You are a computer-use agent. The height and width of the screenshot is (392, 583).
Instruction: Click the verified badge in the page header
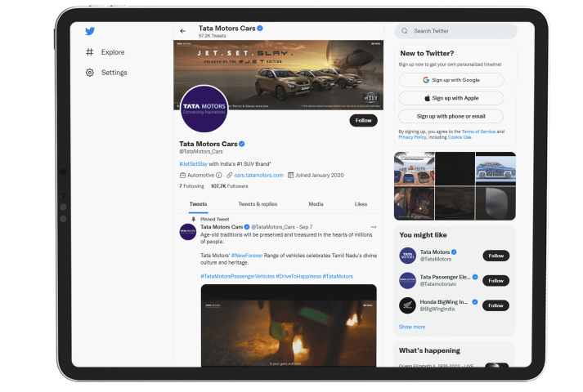coord(260,29)
